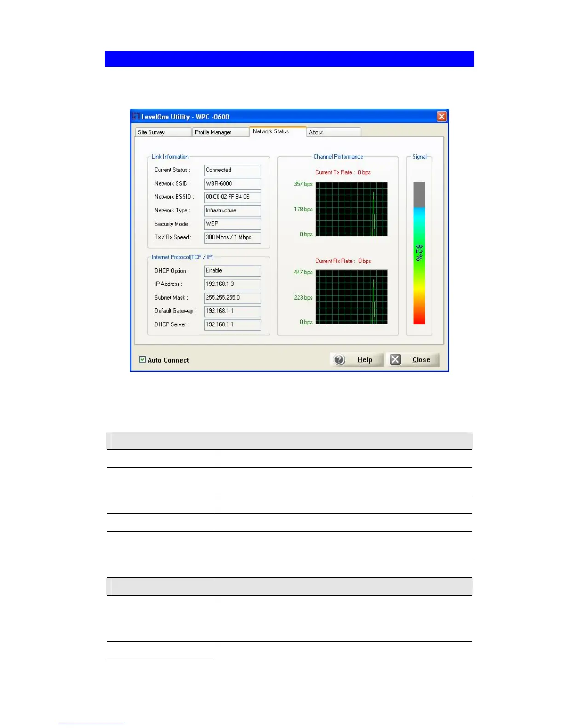Click the LevelOne Utility title bar icon

136,117
